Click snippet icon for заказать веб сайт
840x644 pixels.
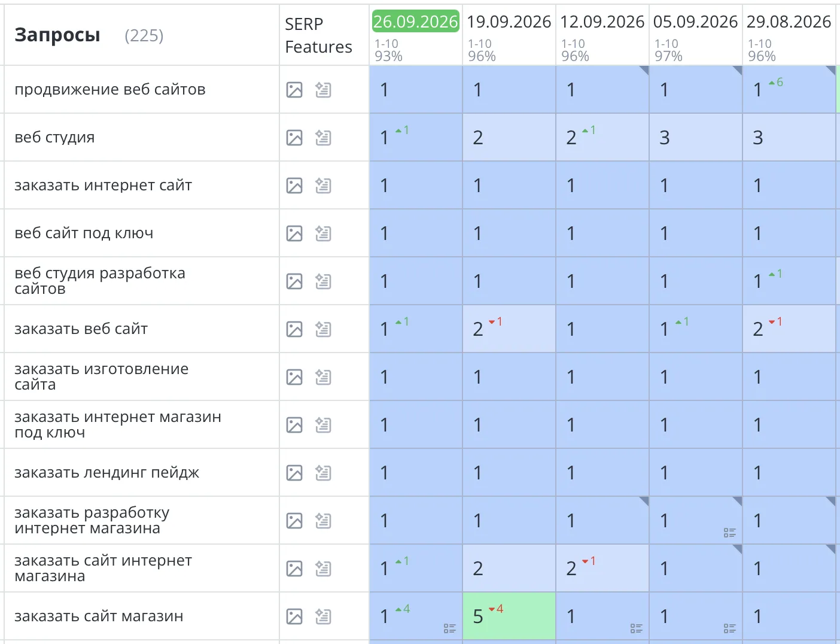point(323,329)
